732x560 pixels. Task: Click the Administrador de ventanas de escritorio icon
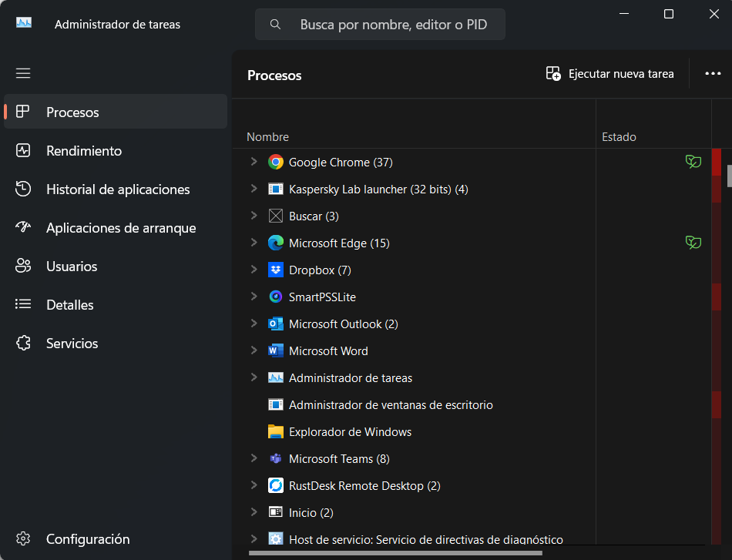click(x=275, y=404)
